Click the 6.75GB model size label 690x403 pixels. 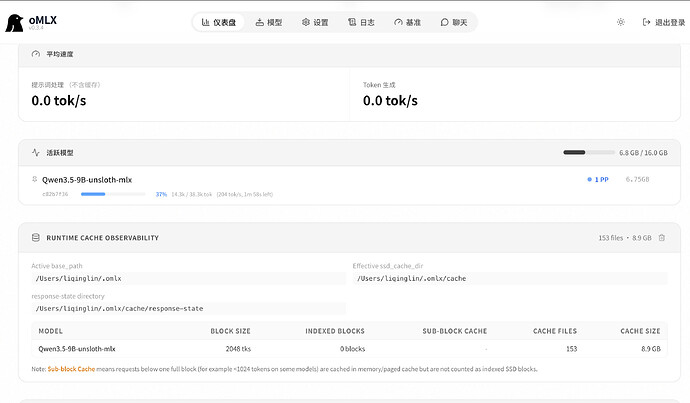(x=637, y=180)
